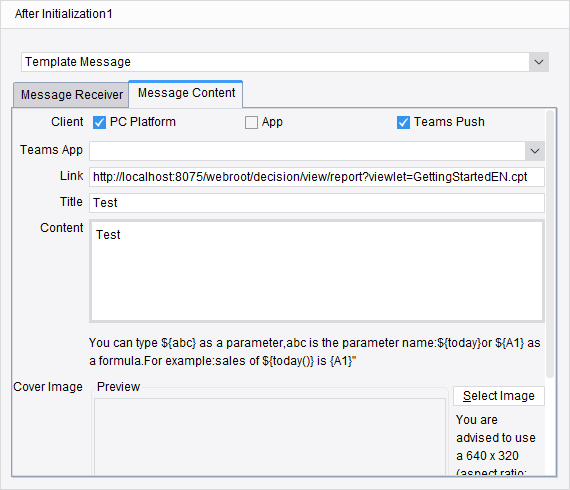This screenshot has width=570, height=490.
Task: Enable the App client checkbox
Action: (x=251, y=122)
